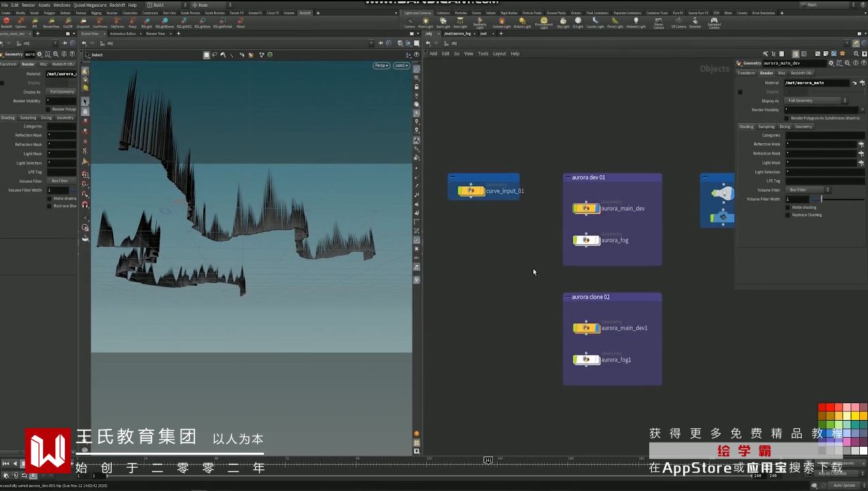Open the Quixel Megascans menu
868x491 pixels.
point(90,5)
